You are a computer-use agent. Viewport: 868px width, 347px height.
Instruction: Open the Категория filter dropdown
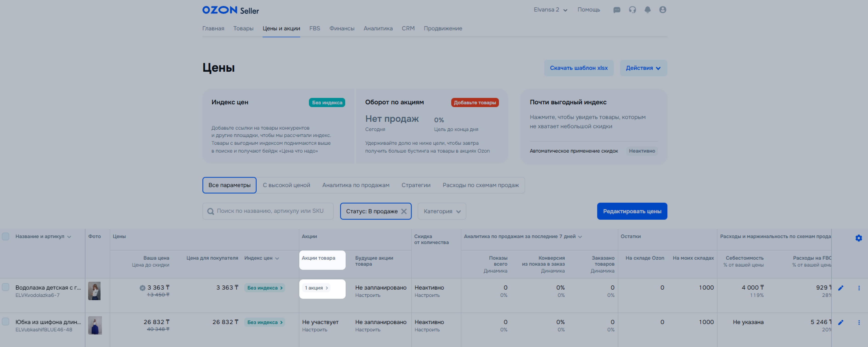pyautogui.click(x=442, y=211)
